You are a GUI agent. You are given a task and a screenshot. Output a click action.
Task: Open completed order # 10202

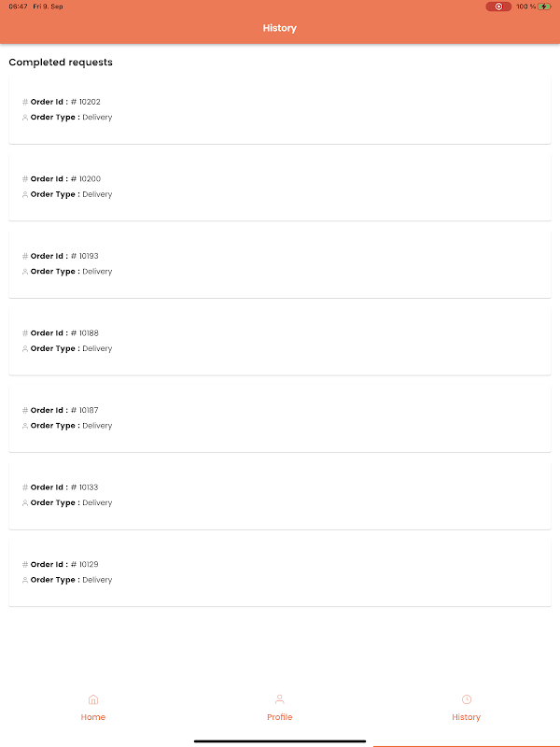point(280,110)
